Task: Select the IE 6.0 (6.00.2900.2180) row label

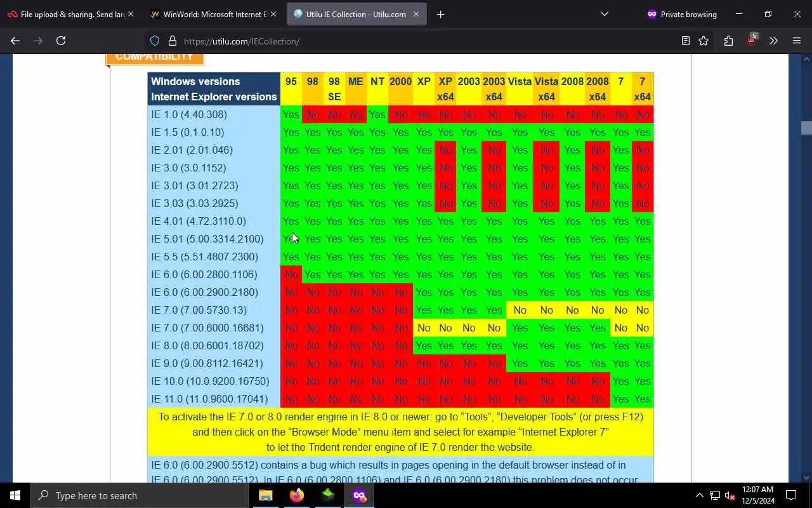Action: (x=205, y=292)
